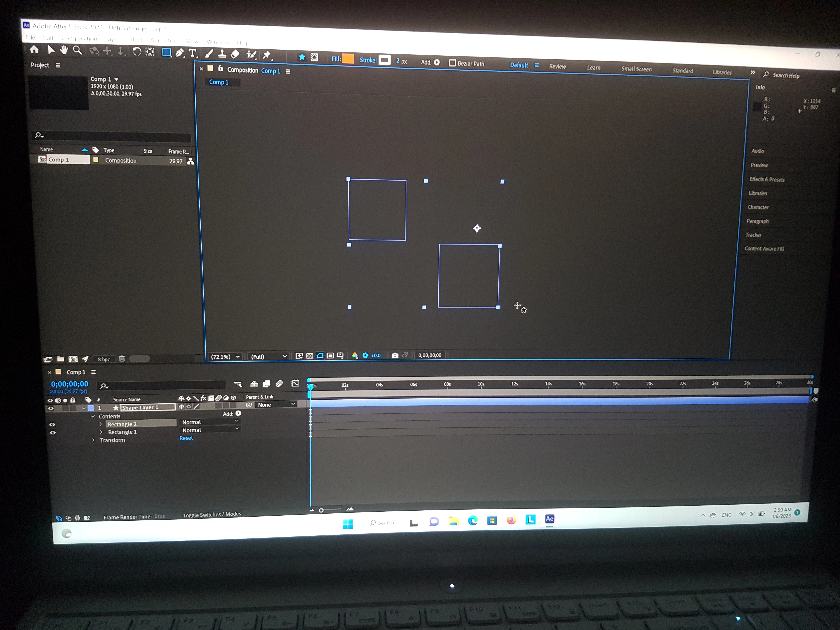Select the Type tool
840x630 pixels.
click(x=193, y=53)
